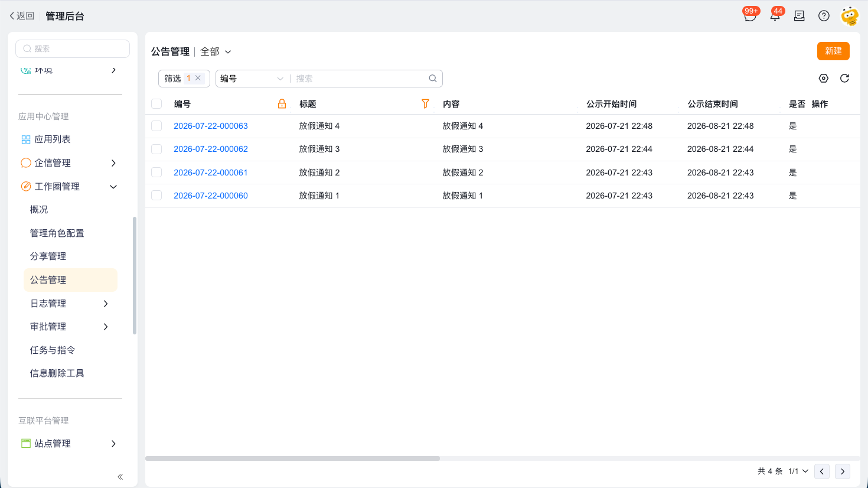Click the magnifier icon in table search box

tap(433, 79)
